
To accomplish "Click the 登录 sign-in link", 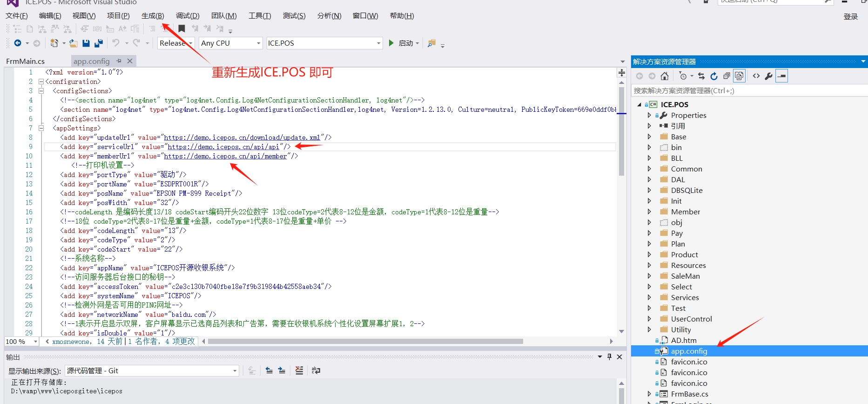I will coord(851,16).
